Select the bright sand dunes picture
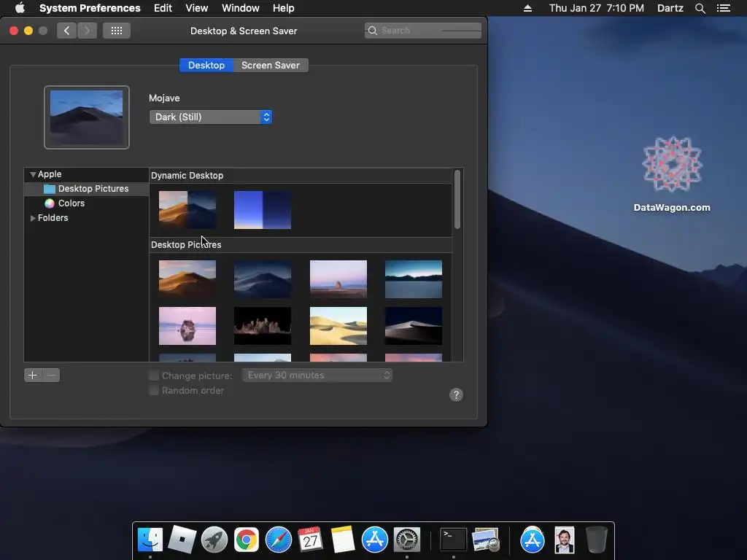The height and width of the screenshot is (560, 747). point(338,326)
